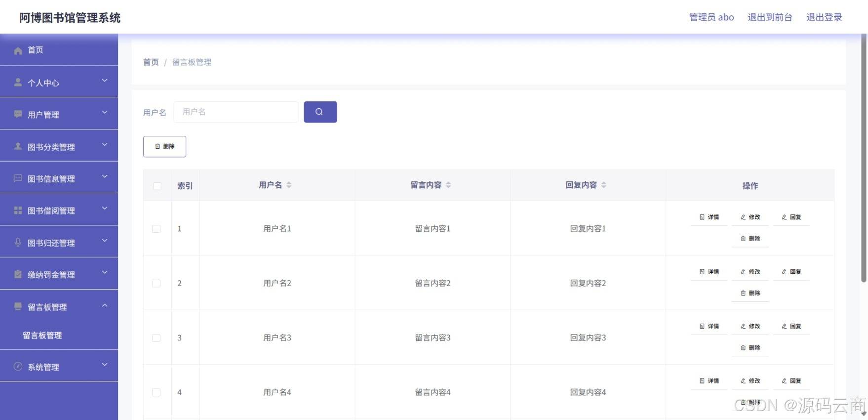
Task: Open the 留言板管理 submenu item
Action: click(x=42, y=336)
